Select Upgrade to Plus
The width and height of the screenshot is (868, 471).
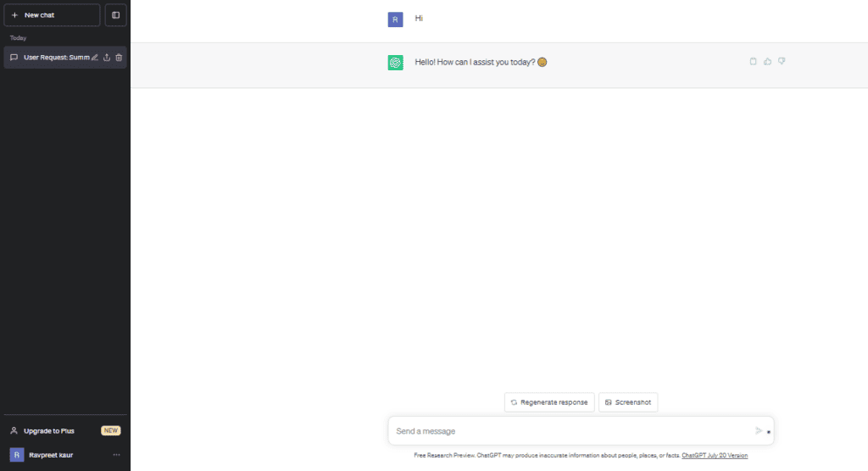click(48, 431)
